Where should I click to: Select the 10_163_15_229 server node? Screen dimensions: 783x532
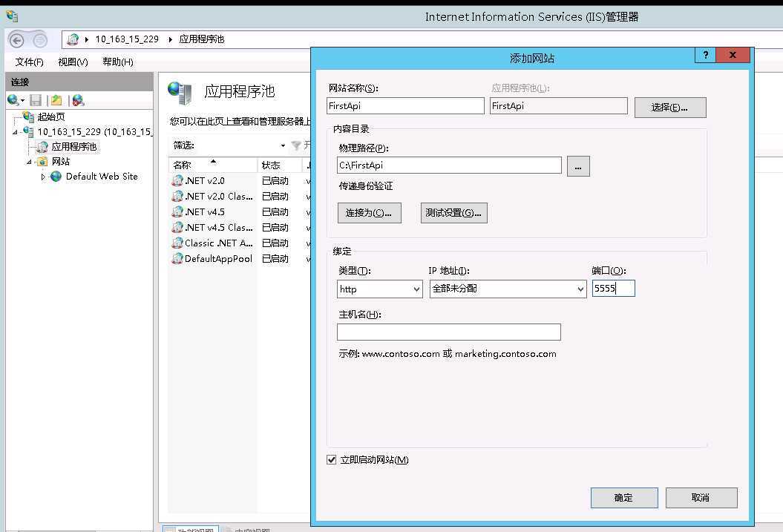(95, 132)
